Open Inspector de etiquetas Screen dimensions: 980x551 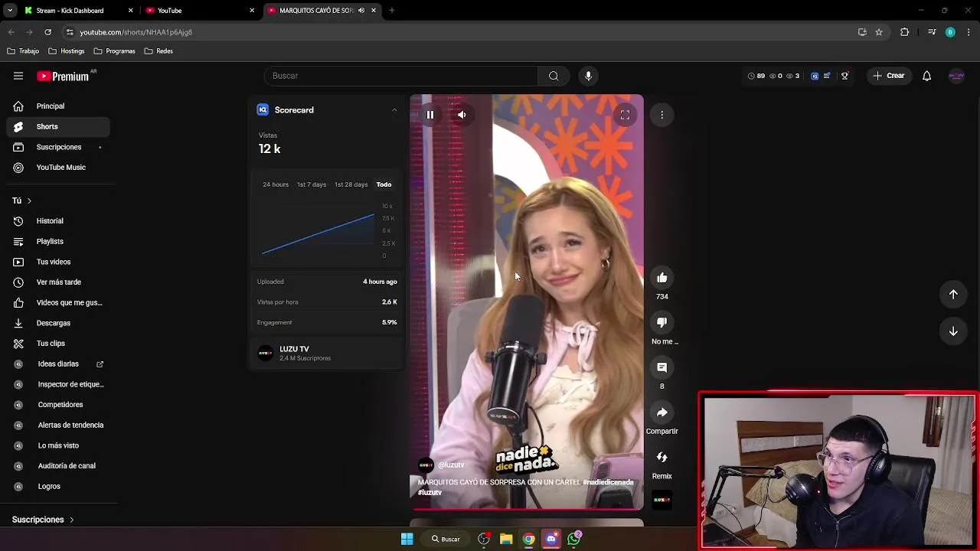(x=58, y=384)
